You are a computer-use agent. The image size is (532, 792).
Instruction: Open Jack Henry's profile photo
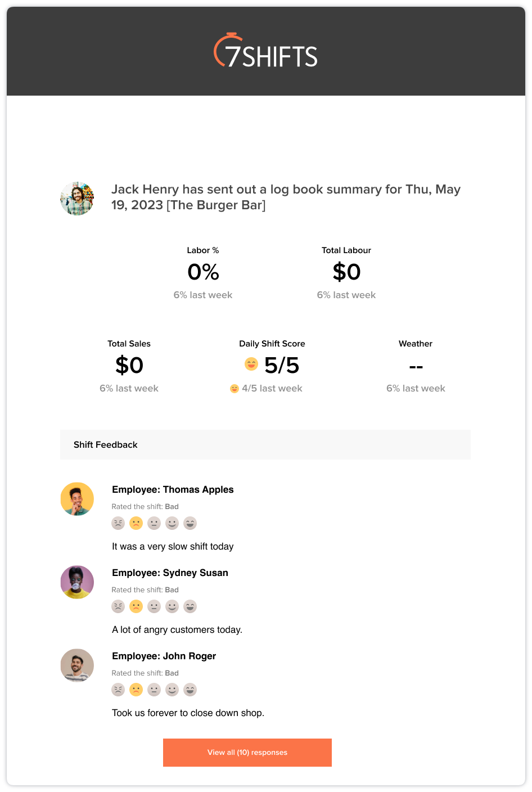coord(77,199)
